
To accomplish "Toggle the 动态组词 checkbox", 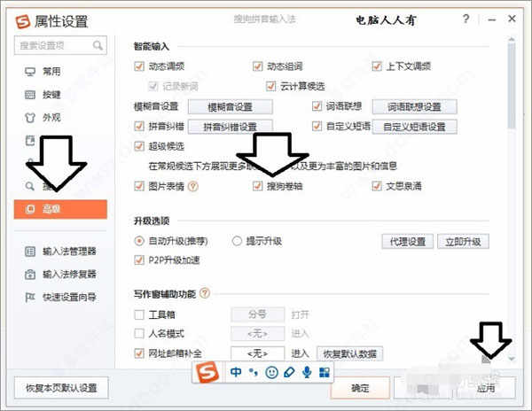I will (x=257, y=66).
